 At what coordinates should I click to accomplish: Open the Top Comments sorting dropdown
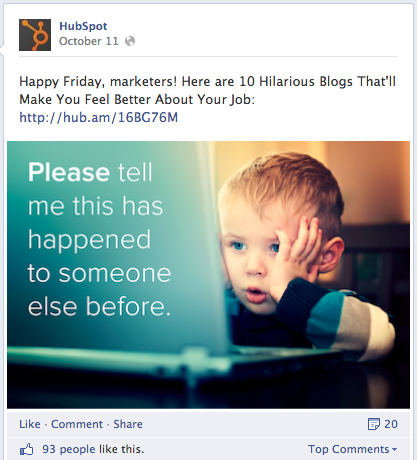tap(353, 449)
